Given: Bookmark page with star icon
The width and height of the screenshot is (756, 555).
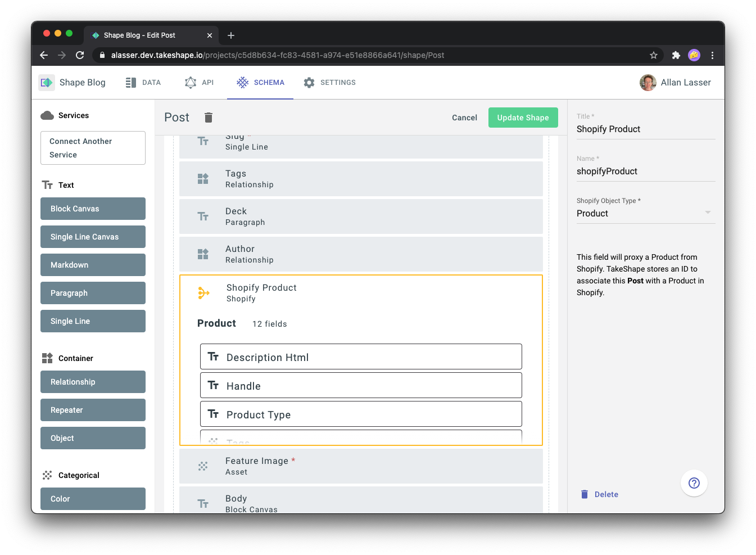Looking at the screenshot, I should coord(654,55).
